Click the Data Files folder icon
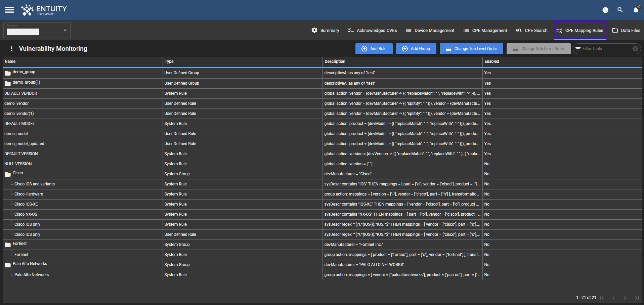The width and height of the screenshot is (644, 305). coord(615,30)
